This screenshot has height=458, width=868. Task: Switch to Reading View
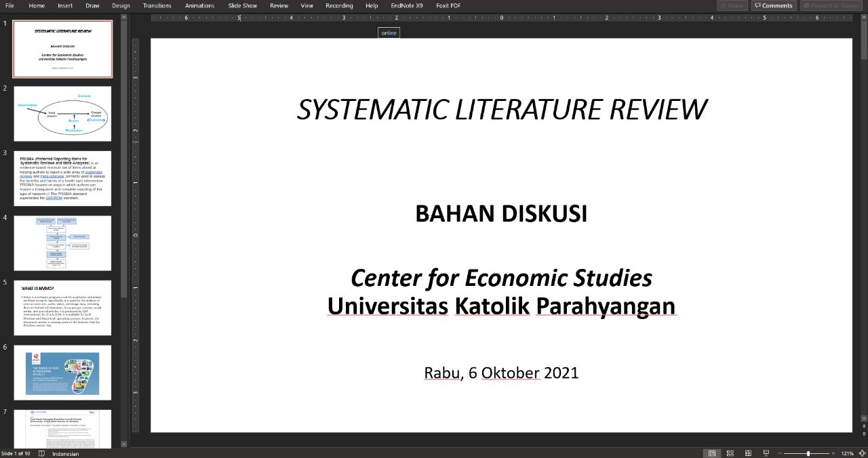(x=748, y=453)
